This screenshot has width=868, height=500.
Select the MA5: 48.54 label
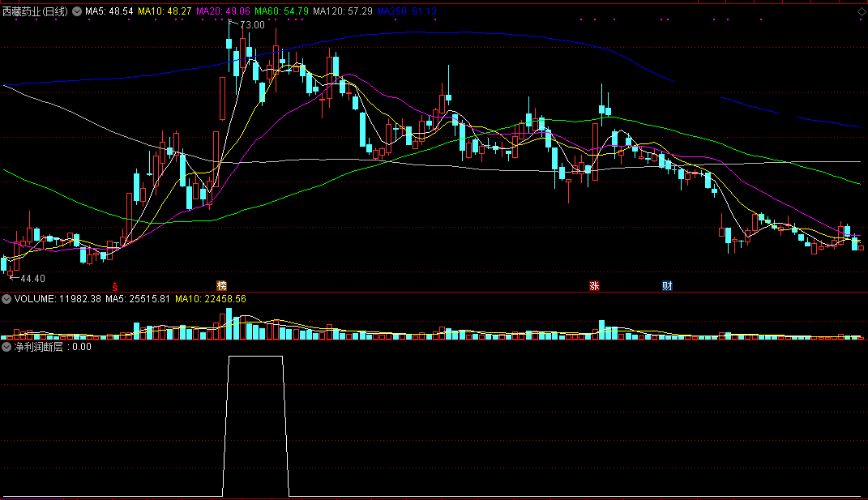tap(109, 11)
